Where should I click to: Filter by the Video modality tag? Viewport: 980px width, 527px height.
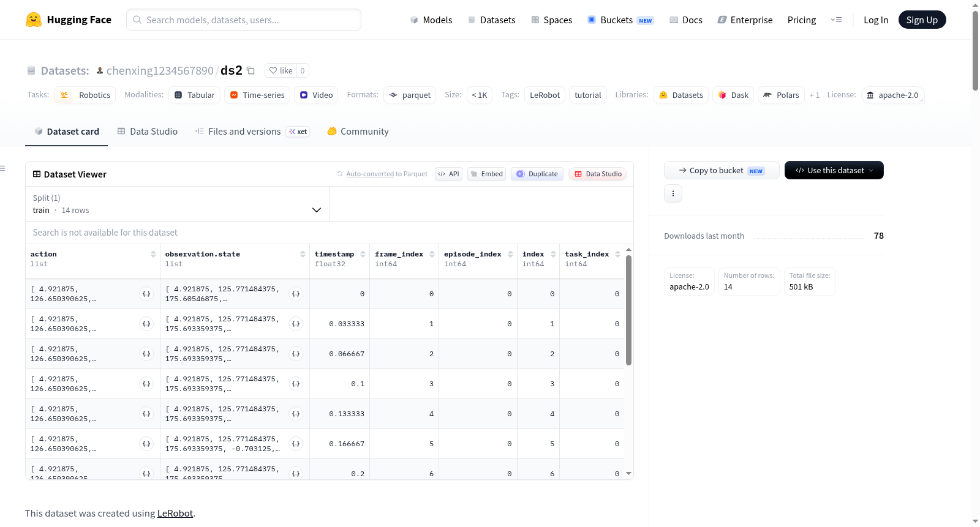tap(316, 95)
